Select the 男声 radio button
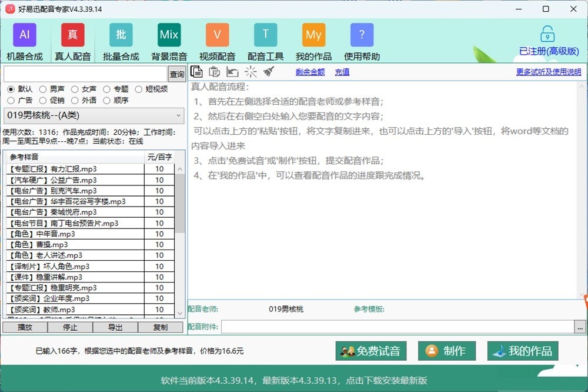The height and width of the screenshot is (392, 588). 43,89
